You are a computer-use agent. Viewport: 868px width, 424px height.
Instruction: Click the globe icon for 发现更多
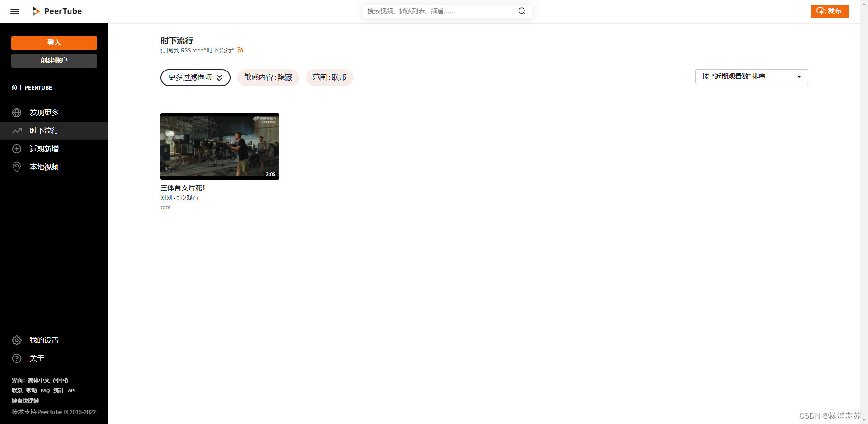click(x=17, y=113)
